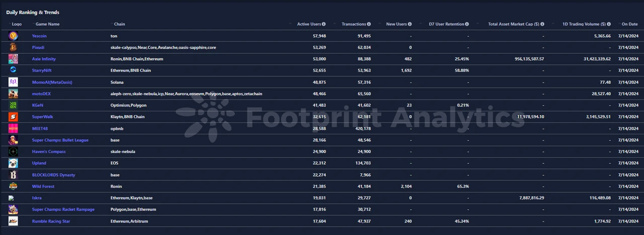Click the Transactions info icon
Viewport: 644px width, 235px height.
click(x=369, y=24)
